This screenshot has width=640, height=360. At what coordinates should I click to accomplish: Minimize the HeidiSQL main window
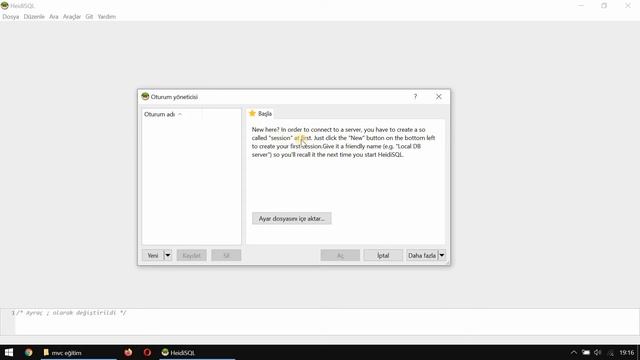point(581,6)
